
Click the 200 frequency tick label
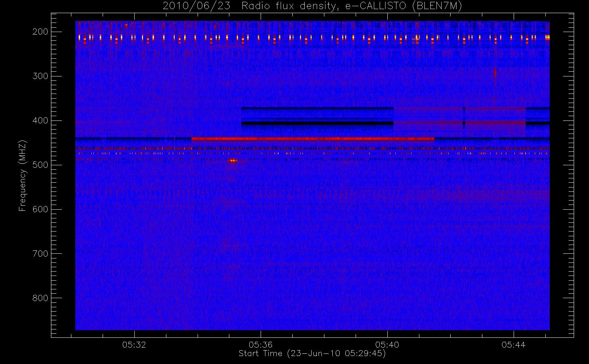coord(40,32)
